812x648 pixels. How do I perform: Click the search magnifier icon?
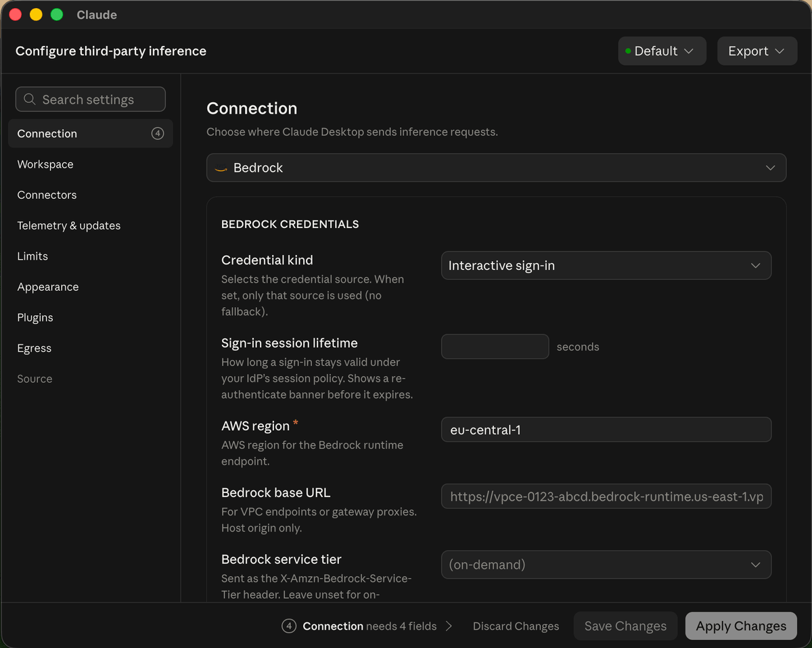tap(30, 99)
